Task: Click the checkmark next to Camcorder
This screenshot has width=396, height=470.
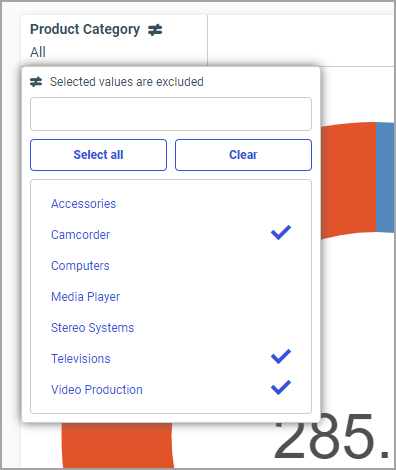Action: tap(281, 233)
